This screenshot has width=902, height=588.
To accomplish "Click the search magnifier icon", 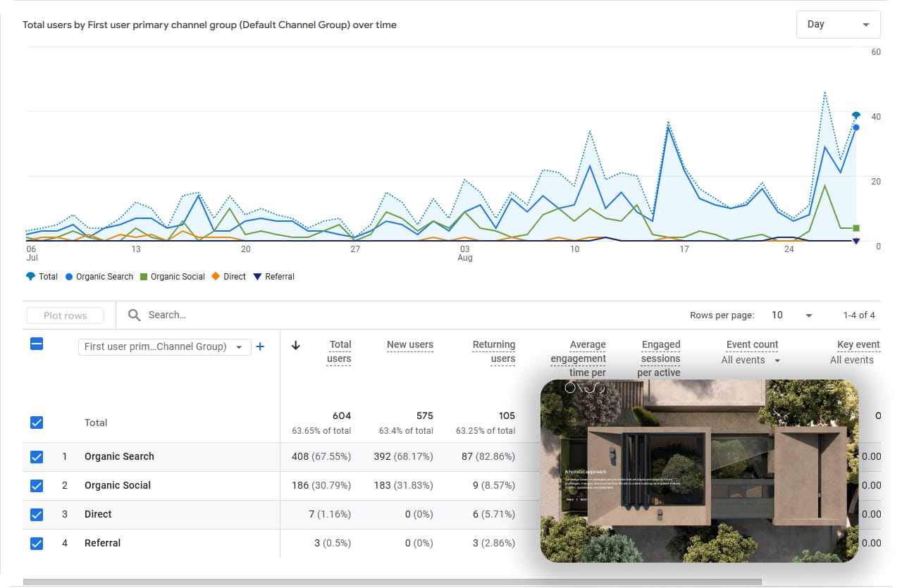I will (x=134, y=315).
